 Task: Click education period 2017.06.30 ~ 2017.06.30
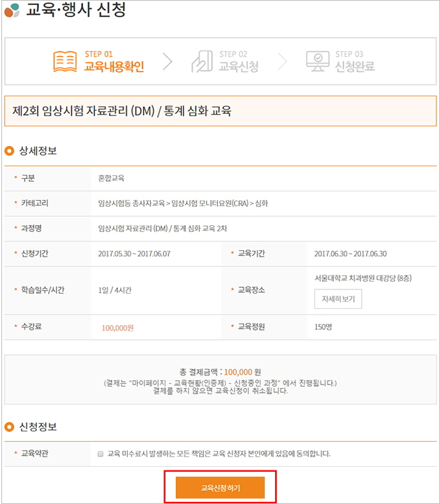[351, 254]
